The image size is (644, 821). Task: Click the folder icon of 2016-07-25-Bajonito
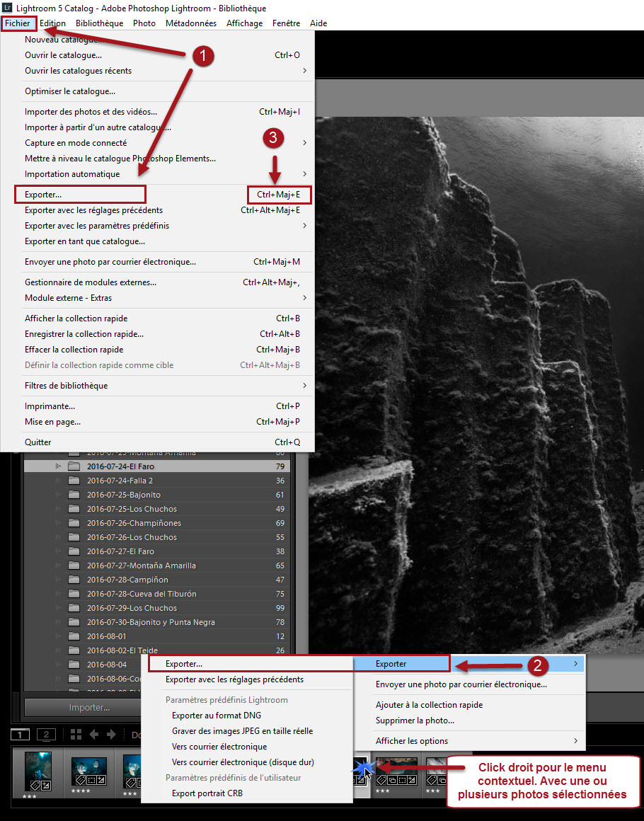[x=74, y=494]
